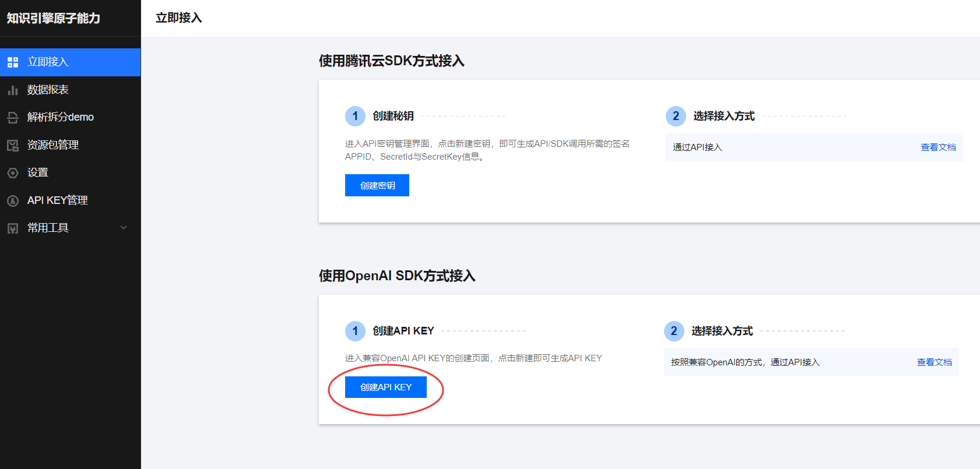This screenshot has height=469, width=980.
Task: Click the API KEY管理 key icon
Action: 13,201
